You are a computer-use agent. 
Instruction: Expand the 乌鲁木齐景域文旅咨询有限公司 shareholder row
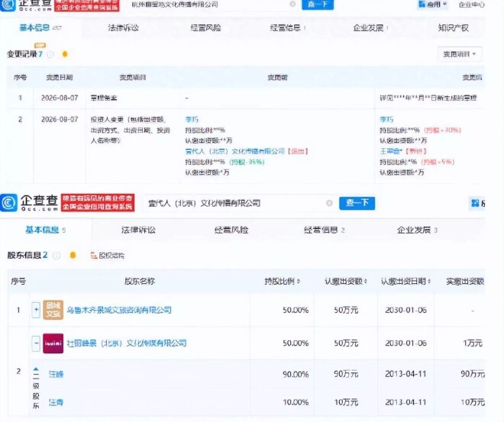pos(36,310)
